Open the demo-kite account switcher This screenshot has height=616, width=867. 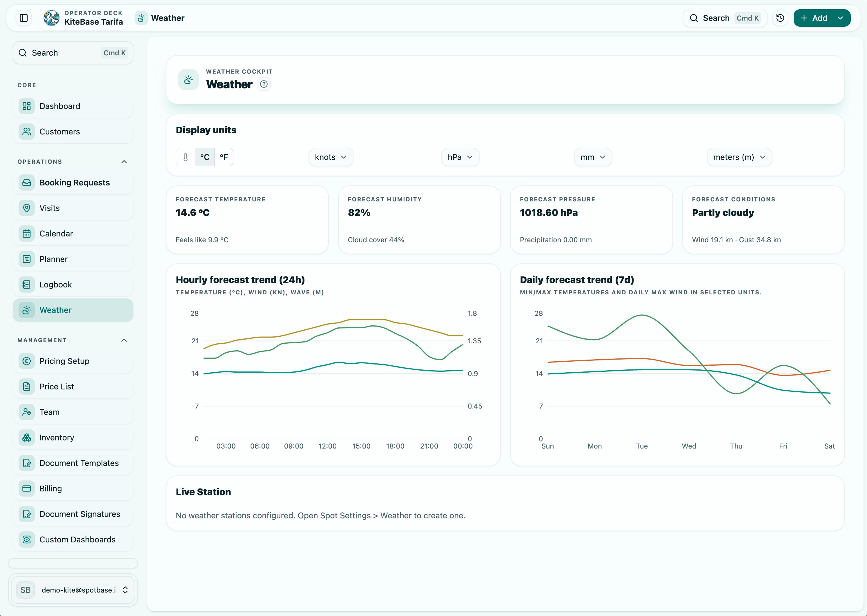(73, 590)
